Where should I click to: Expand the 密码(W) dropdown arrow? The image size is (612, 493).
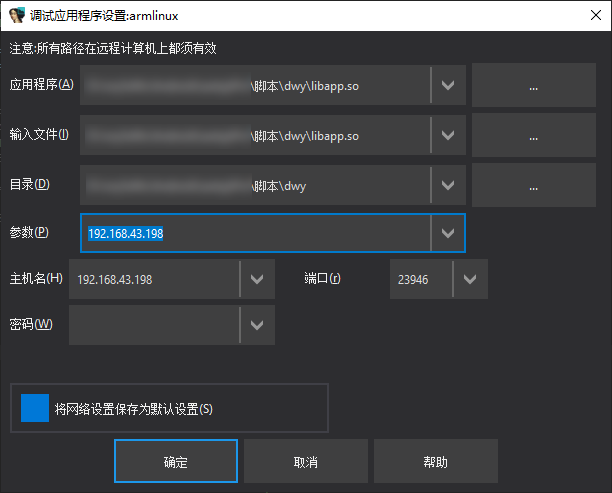tap(257, 325)
